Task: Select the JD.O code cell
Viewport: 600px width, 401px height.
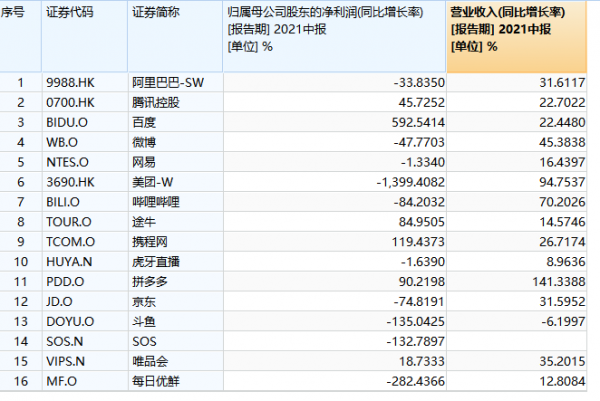Action: point(85,302)
